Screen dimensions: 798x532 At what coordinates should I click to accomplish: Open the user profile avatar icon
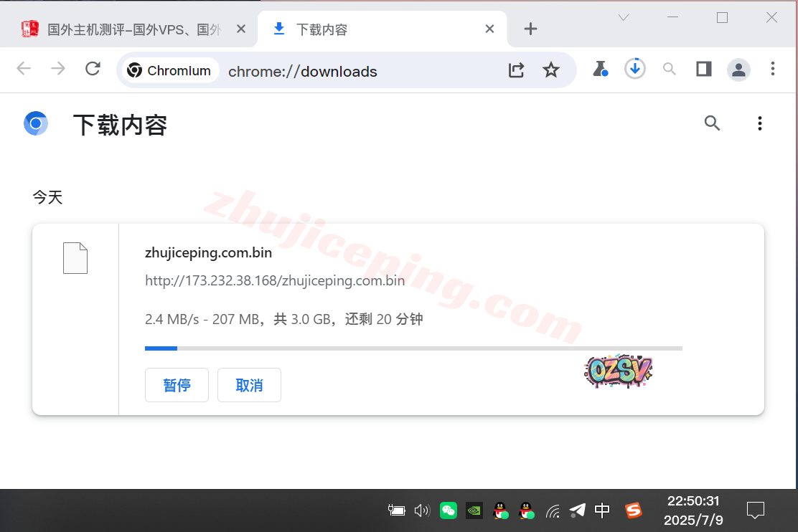(738, 69)
